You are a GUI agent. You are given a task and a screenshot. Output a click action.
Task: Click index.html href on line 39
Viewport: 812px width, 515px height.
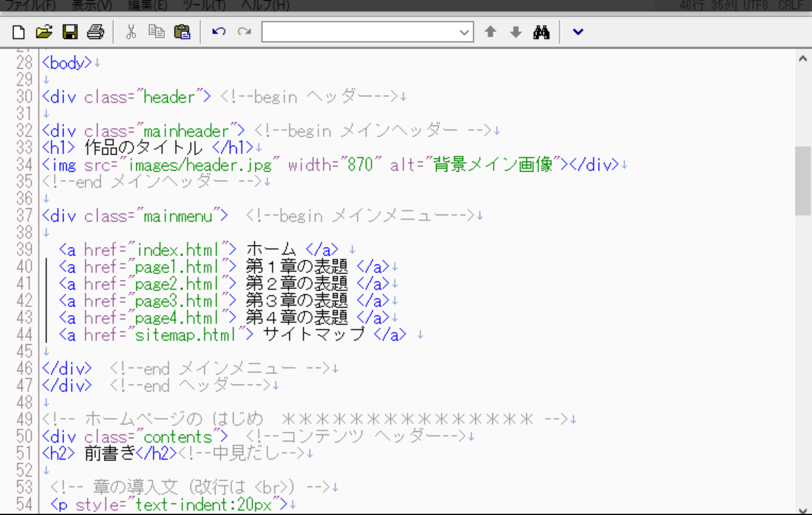(x=178, y=250)
